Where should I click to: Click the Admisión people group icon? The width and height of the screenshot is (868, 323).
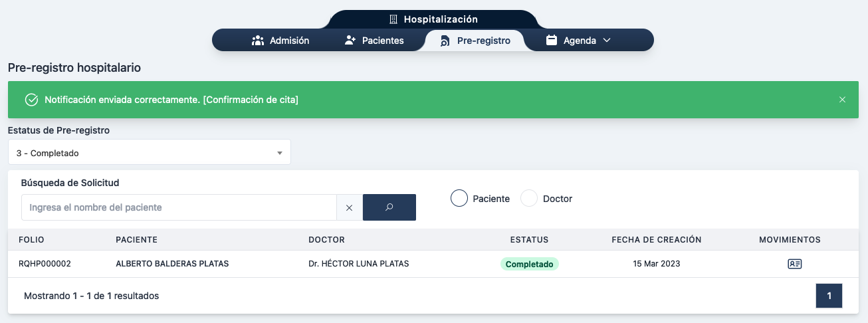click(x=258, y=41)
